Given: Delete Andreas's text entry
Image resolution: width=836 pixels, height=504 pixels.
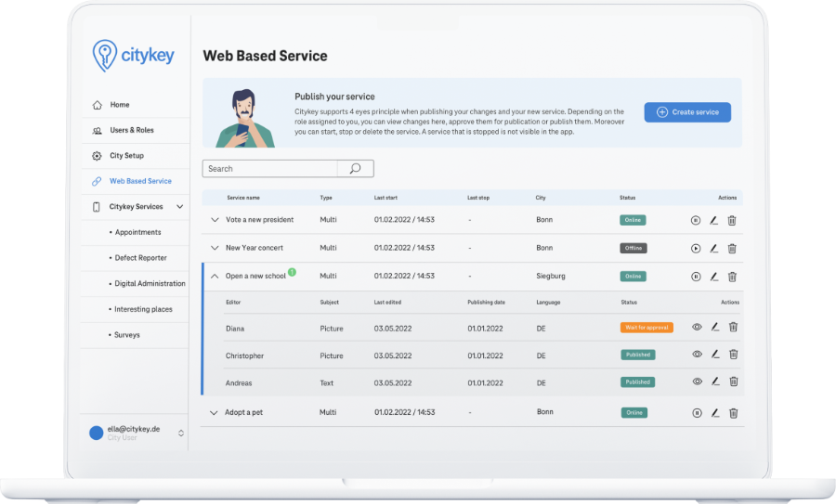Looking at the screenshot, I should [x=734, y=381].
